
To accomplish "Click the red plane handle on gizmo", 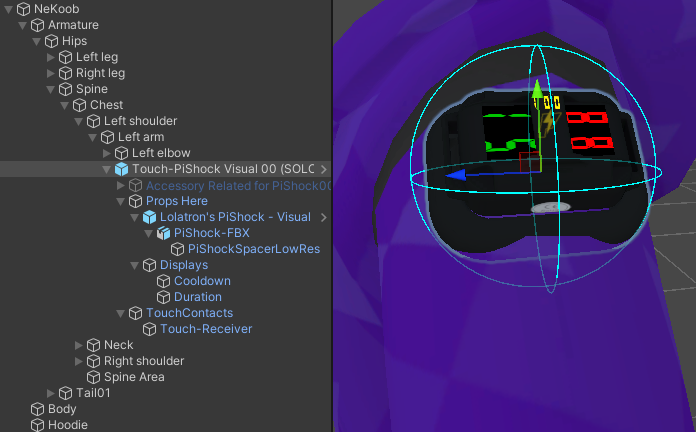I will point(529,162).
